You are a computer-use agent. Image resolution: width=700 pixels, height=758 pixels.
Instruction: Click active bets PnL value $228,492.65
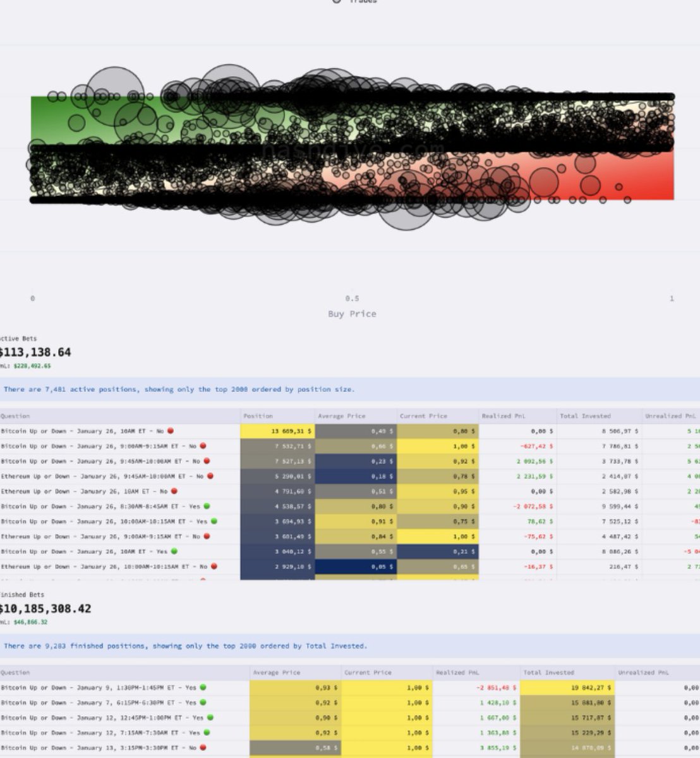[32, 366]
